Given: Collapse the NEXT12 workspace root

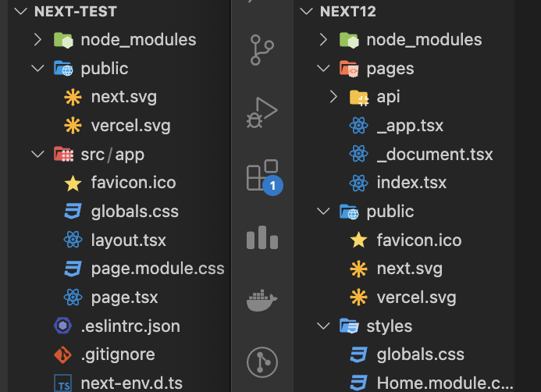Looking at the screenshot, I should [306, 12].
